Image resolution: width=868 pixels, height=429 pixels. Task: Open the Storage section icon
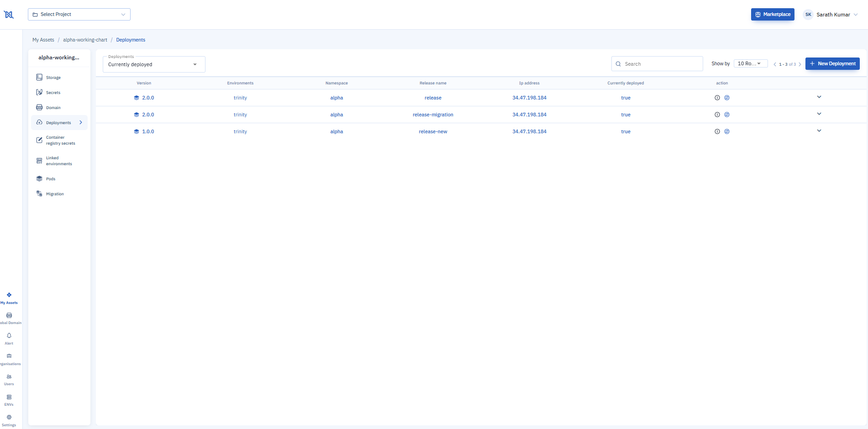(39, 77)
